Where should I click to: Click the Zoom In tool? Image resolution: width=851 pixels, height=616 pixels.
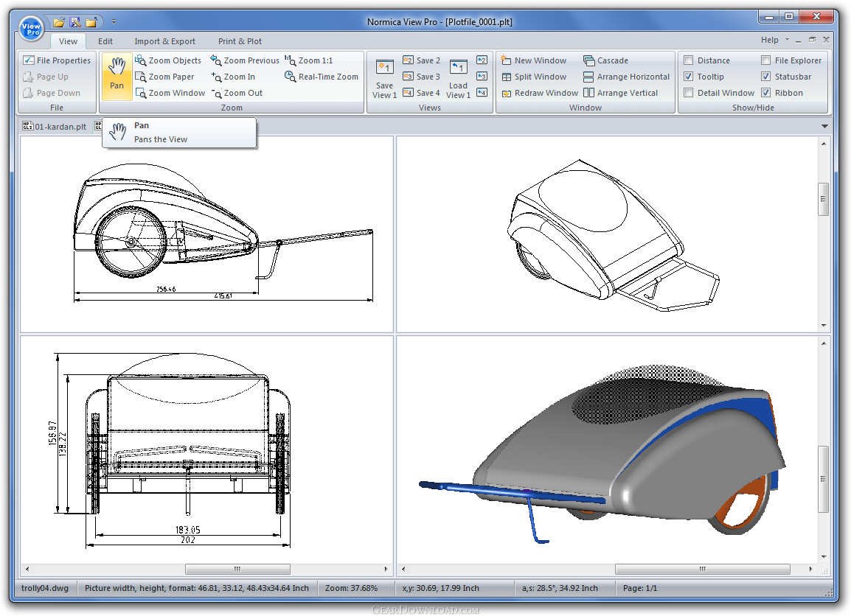coord(233,77)
